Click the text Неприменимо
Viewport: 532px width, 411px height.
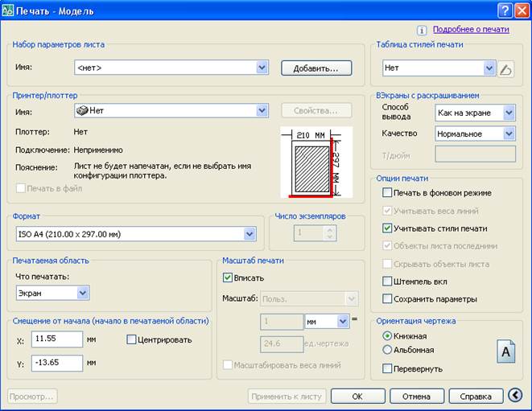point(98,150)
